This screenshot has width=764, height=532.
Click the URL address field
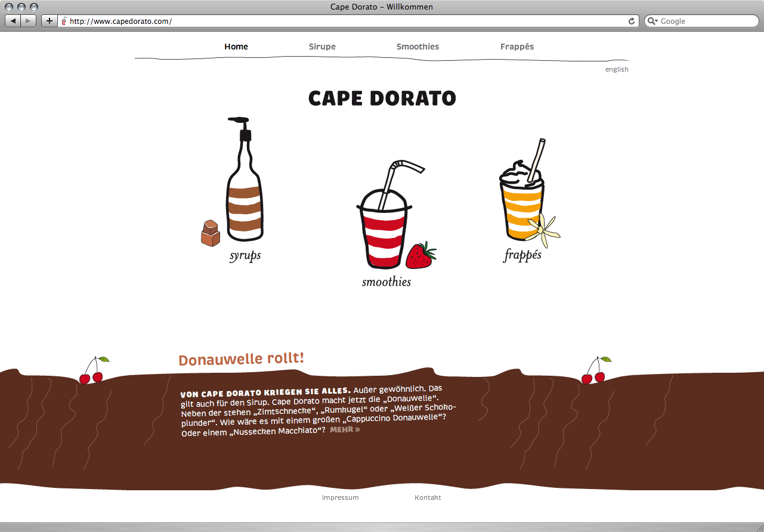click(349, 21)
